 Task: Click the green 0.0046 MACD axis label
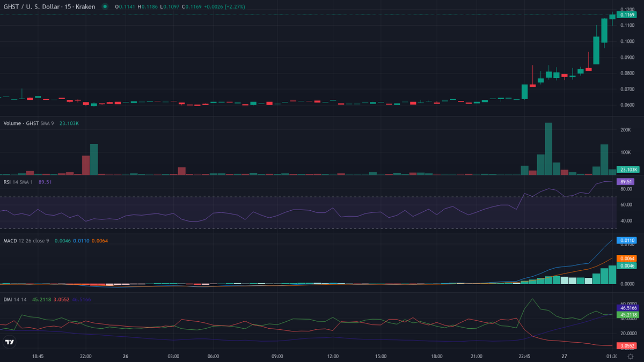click(x=627, y=265)
